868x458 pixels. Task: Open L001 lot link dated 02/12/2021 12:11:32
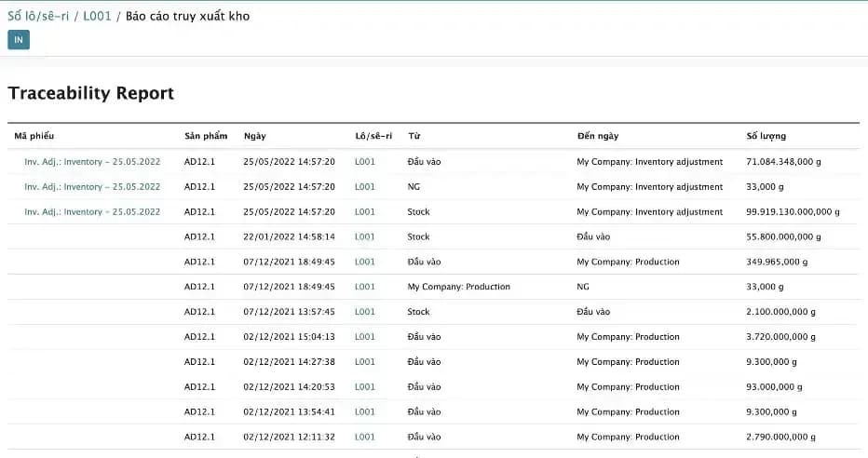(365, 437)
